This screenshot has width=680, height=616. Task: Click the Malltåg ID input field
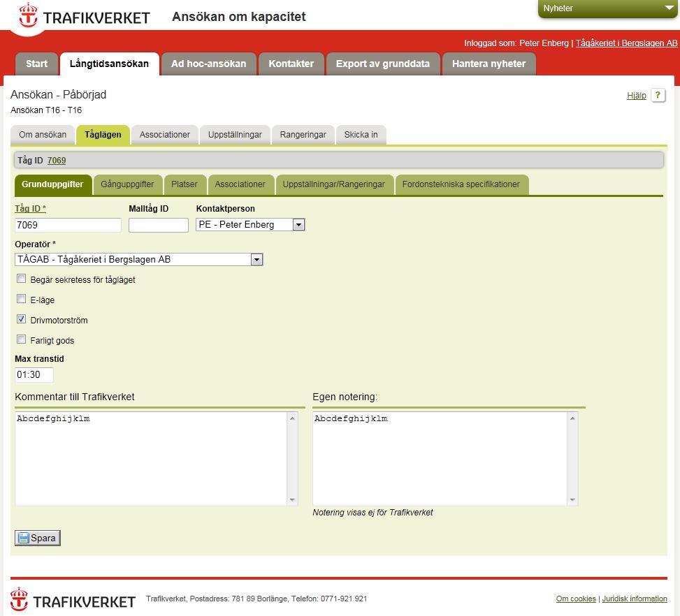[159, 225]
